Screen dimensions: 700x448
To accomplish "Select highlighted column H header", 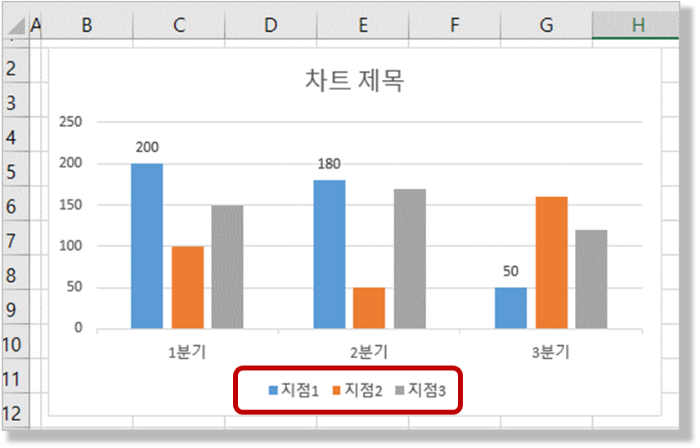I will pos(636,25).
